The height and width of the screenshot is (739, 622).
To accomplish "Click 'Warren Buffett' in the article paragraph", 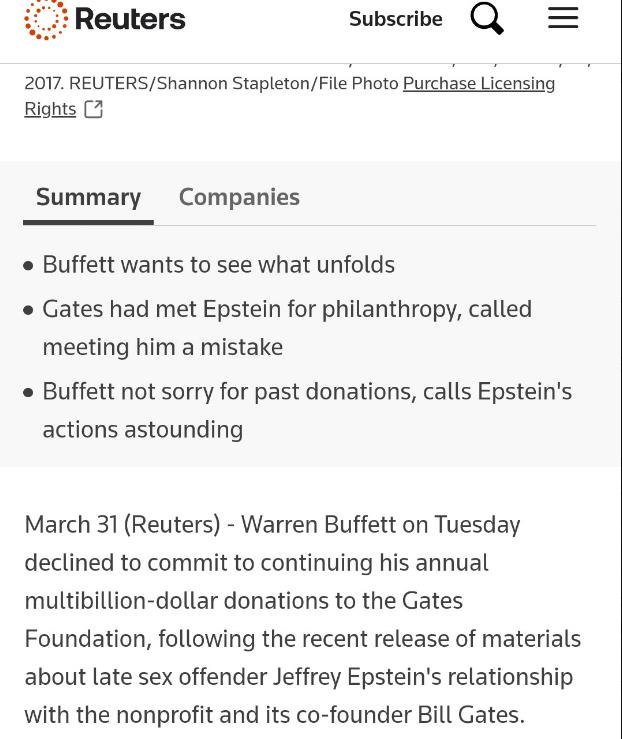I will point(318,525).
